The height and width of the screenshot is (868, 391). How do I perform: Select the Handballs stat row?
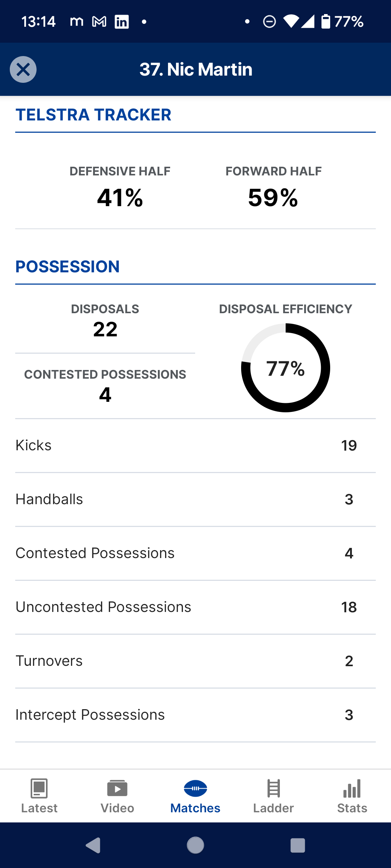[x=195, y=499]
